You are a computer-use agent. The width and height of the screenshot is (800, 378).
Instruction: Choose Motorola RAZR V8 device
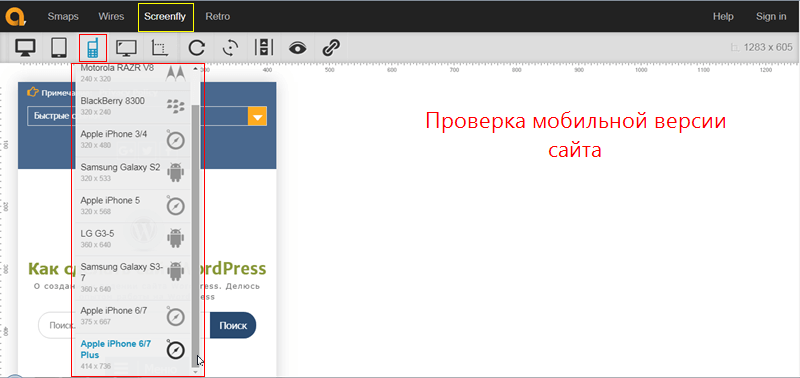click(133, 74)
